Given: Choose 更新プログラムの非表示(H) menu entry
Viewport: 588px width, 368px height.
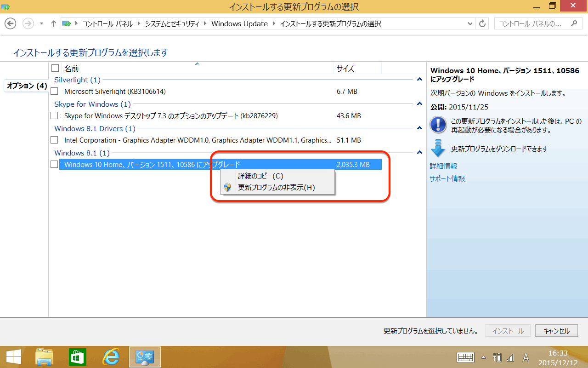Looking at the screenshot, I should click(x=277, y=188).
